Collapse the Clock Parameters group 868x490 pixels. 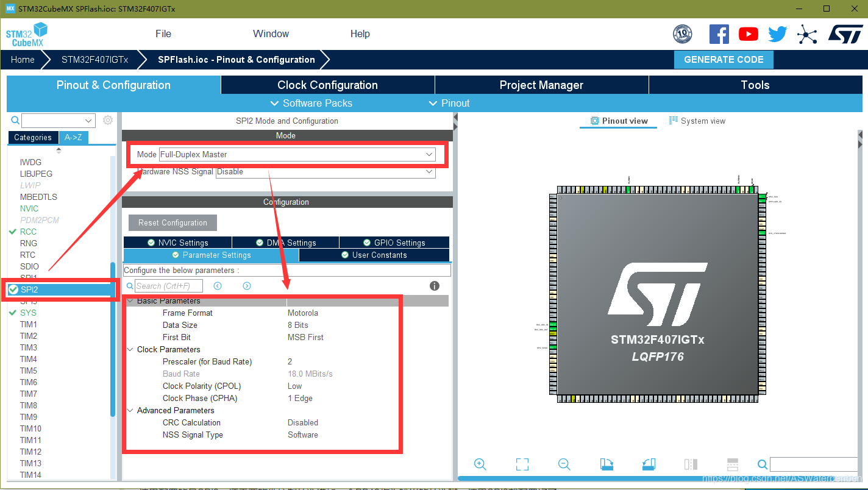(130, 350)
